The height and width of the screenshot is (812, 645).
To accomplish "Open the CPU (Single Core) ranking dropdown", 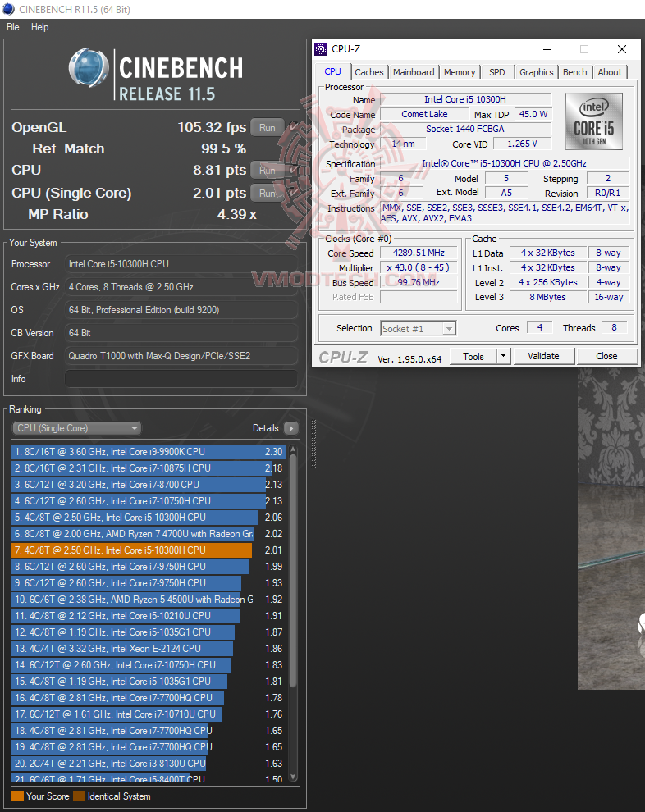I will pos(76,428).
